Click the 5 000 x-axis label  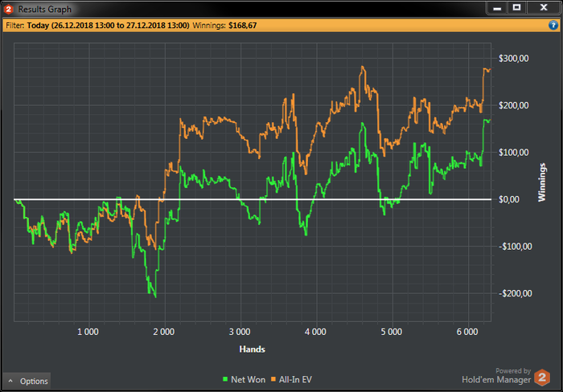tap(392, 332)
